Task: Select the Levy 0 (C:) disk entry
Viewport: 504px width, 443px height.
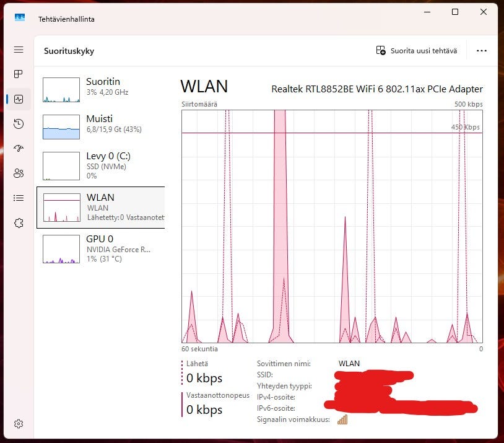Action: point(100,165)
